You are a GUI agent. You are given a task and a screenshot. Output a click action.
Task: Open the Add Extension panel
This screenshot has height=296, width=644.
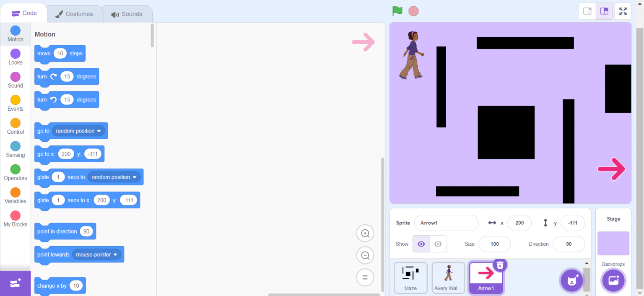click(x=15, y=284)
